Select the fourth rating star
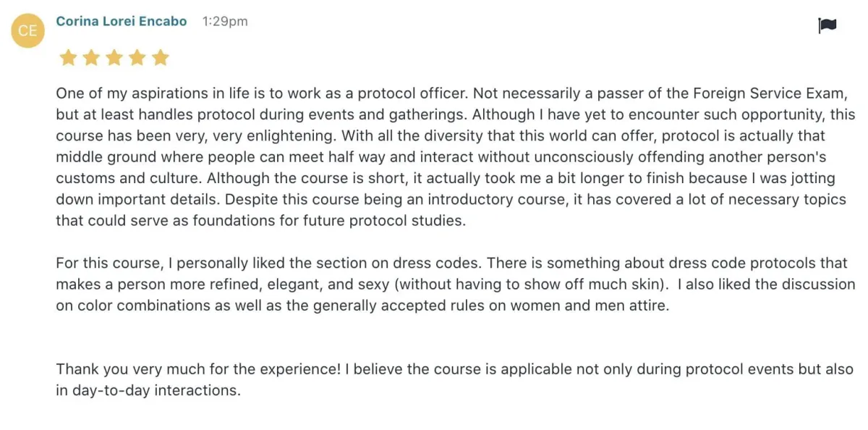Screen dimensions: 868x430 (x=137, y=58)
